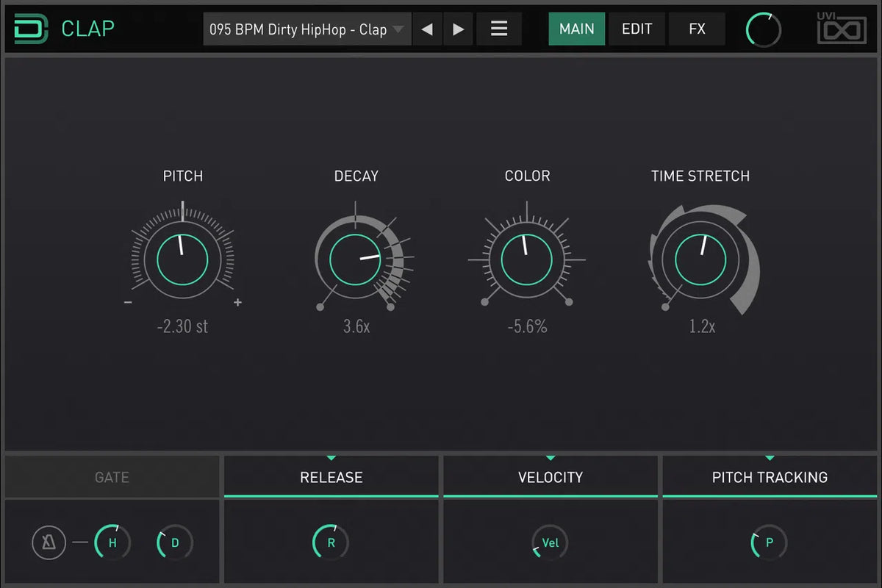
Task: Click the metronome sync icon
Action: tap(49, 543)
